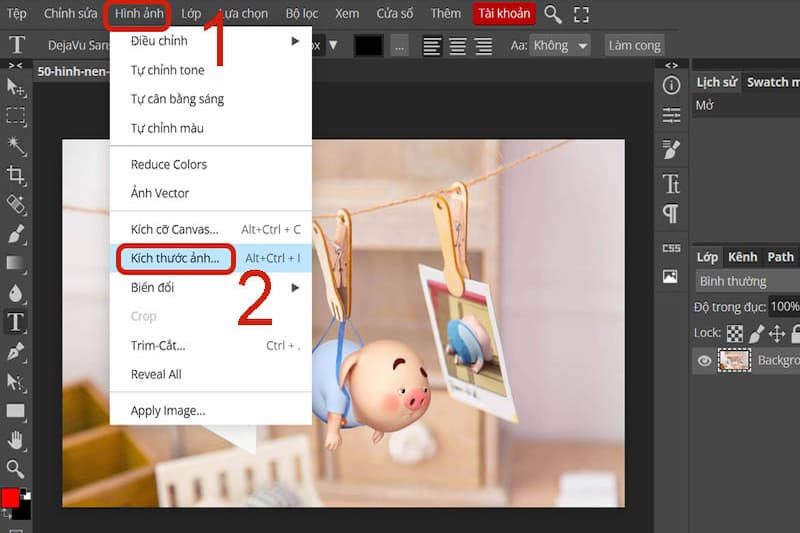Open the red foreground color swatch
The image size is (800, 533).
(10, 498)
